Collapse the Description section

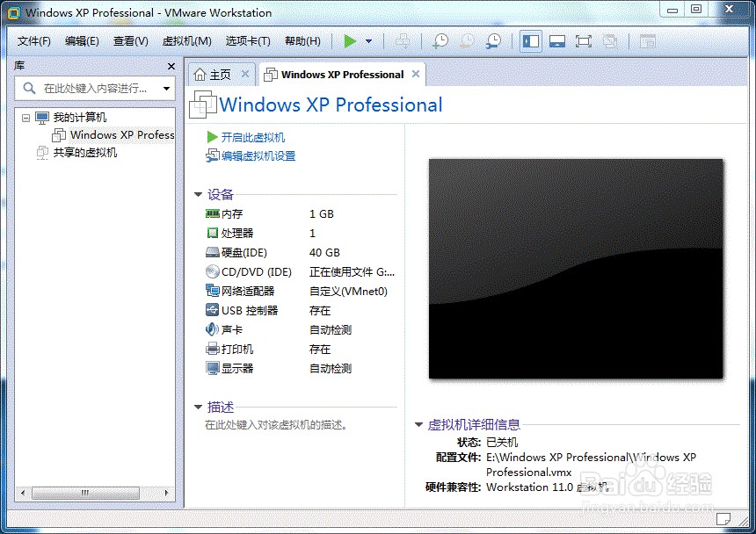pos(199,407)
